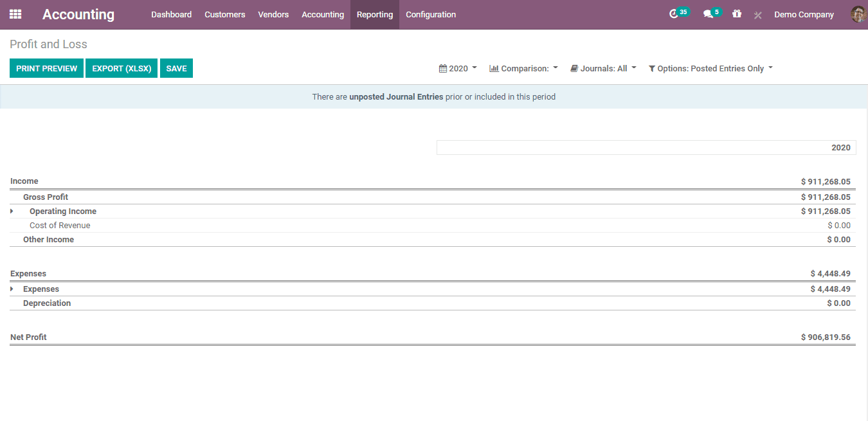Open the Journals: All dropdown
Viewport: 868px width, 421px height.
coord(603,68)
